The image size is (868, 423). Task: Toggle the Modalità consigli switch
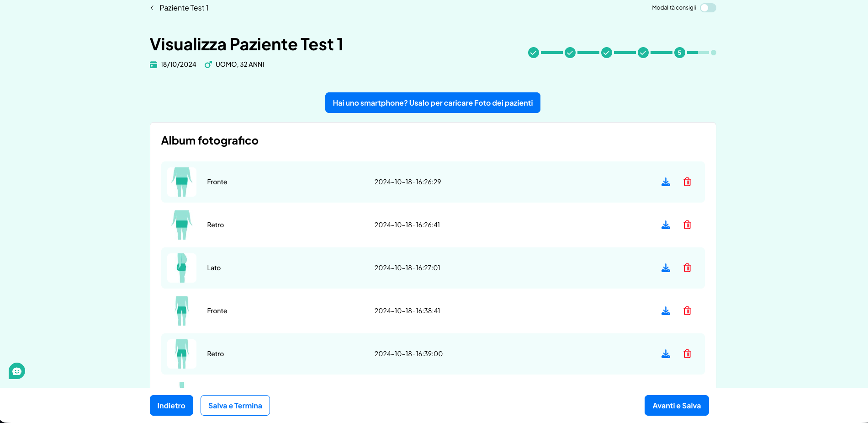(708, 8)
